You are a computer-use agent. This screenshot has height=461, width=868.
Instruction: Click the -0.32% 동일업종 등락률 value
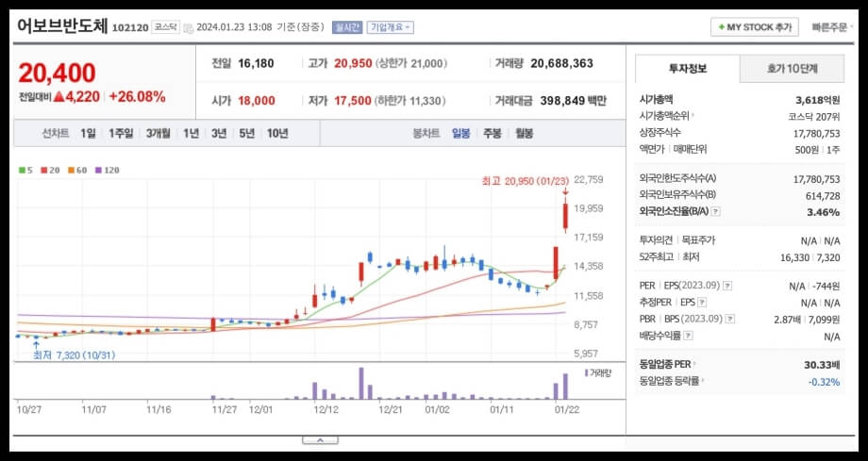point(824,382)
